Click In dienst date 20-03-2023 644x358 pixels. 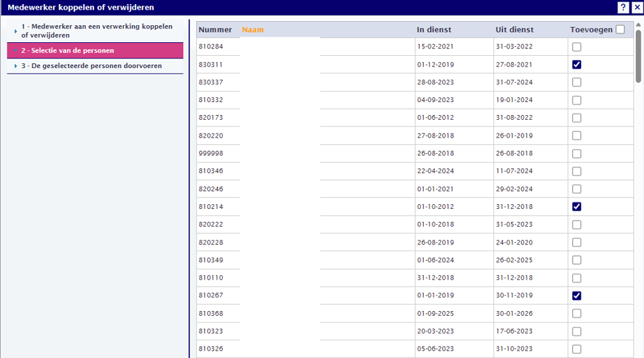point(435,331)
